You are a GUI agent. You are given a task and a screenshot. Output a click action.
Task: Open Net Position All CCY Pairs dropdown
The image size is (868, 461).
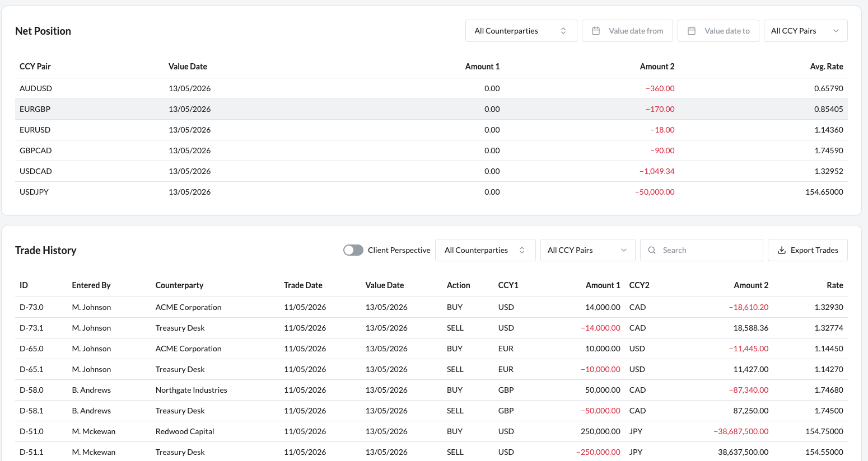click(805, 31)
